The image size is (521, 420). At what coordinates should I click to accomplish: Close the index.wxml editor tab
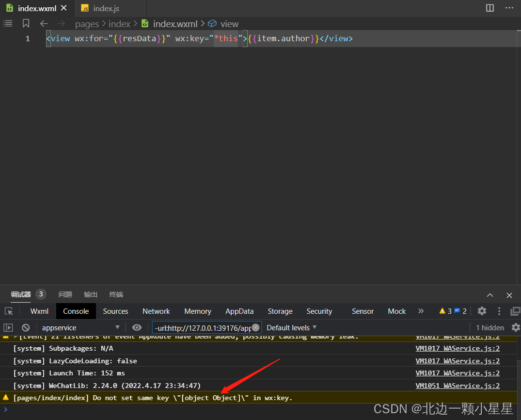tap(64, 8)
